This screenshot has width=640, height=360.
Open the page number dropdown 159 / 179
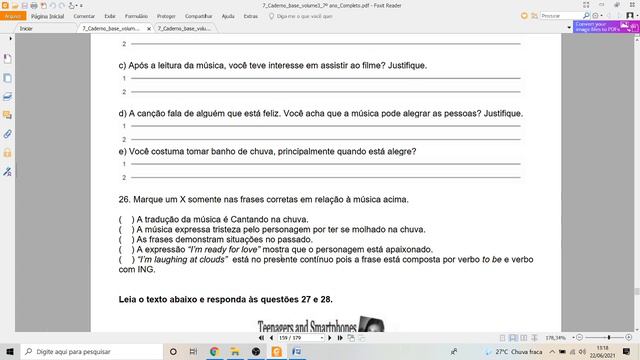(322, 338)
